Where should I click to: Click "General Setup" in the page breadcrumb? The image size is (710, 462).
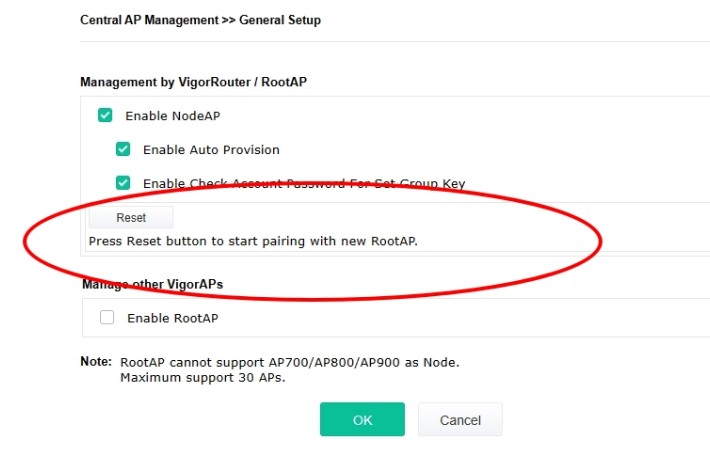pos(279,20)
